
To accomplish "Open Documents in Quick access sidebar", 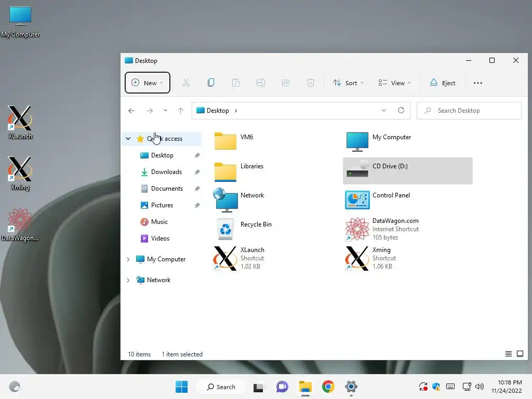I will (167, 189).
